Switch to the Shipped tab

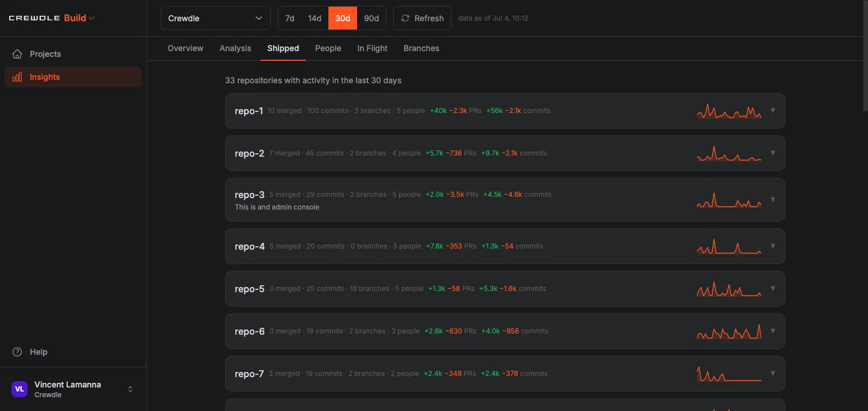283,48
